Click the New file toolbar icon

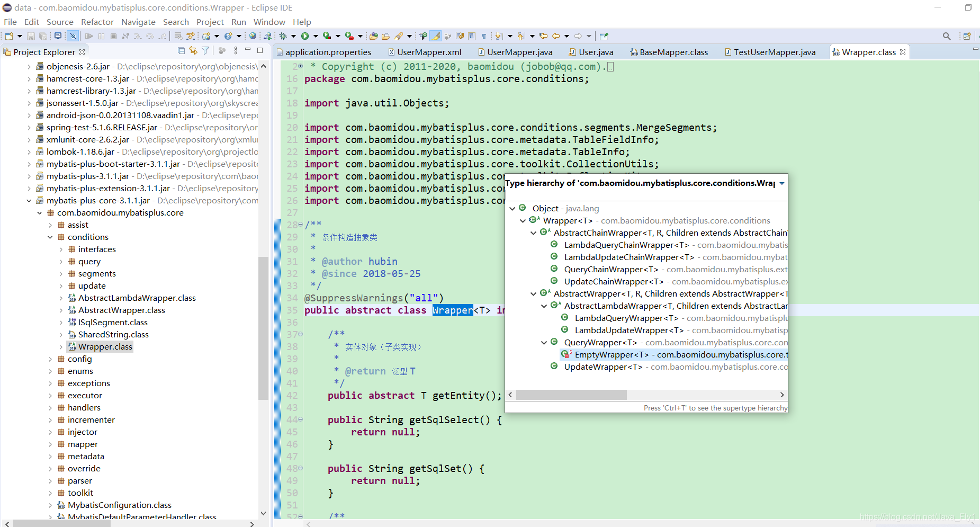(9, 36)
